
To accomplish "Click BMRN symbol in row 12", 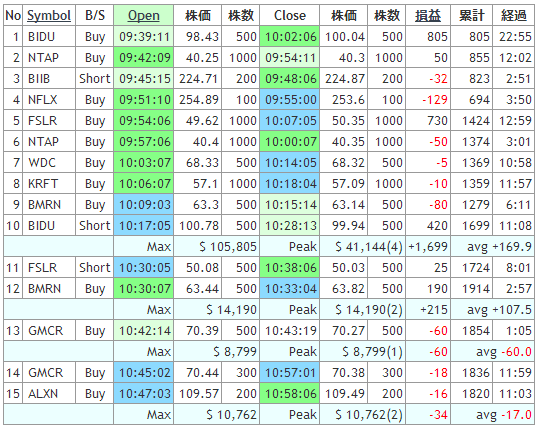I will point(44,289).
